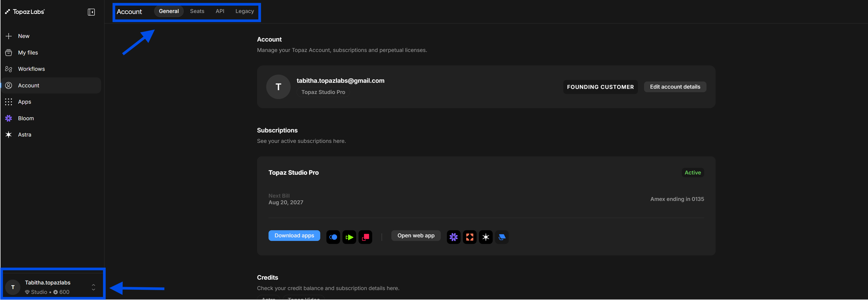Click the FOUNDING CUSTOMER badge
Viewport: 868px width, 300px height.
(x=600, y=87)
